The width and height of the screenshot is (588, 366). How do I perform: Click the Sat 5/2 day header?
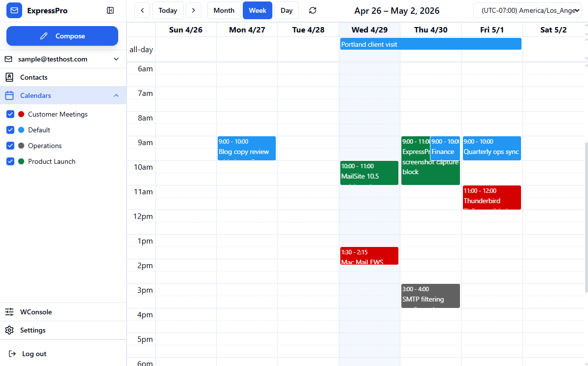554,30
